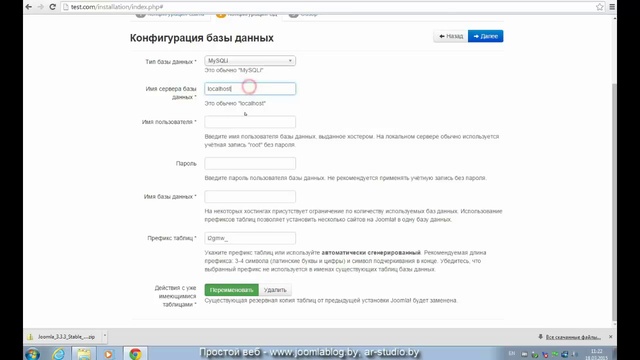640x360 pixels.
Task: Close the downloads bar with the X
Action: pos(610,337)
